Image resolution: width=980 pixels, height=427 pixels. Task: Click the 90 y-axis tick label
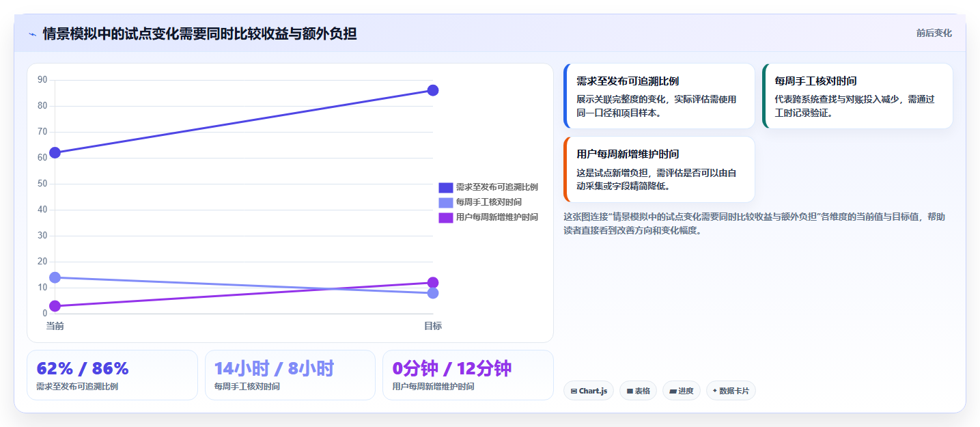click(42, 80)
